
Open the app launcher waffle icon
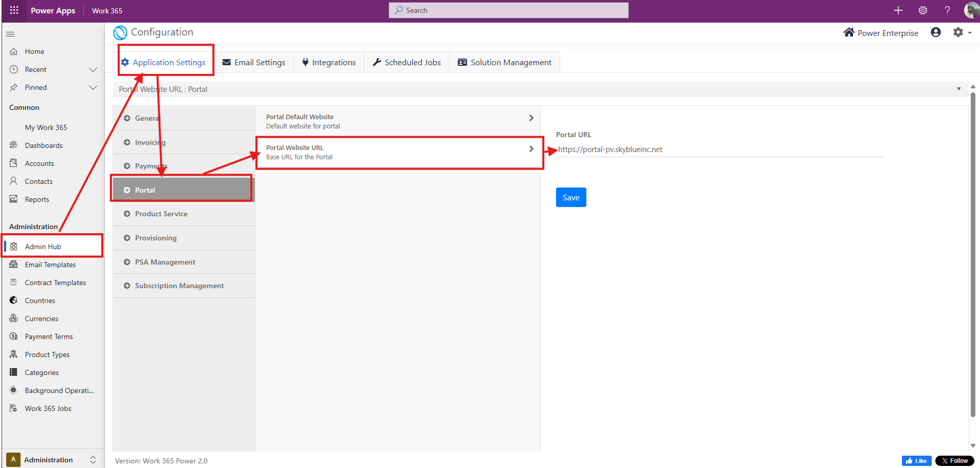pyautogui.click(x=14, y=10)
